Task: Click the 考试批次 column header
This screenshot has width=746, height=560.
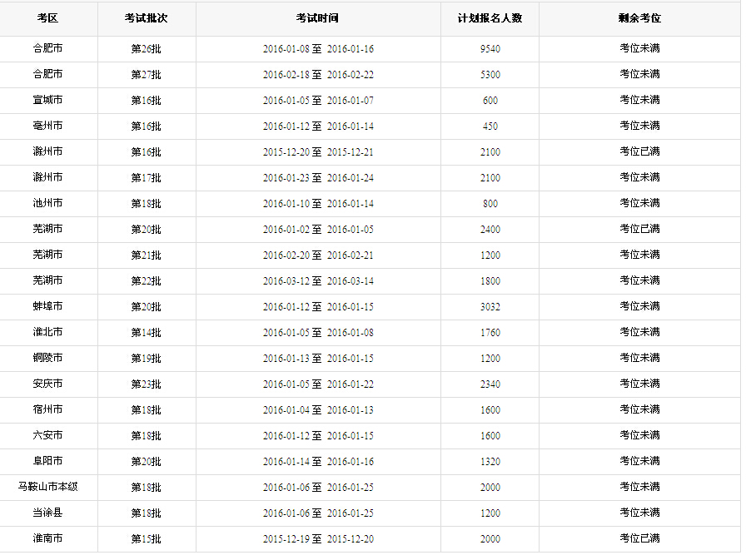Action: (147, 18)
